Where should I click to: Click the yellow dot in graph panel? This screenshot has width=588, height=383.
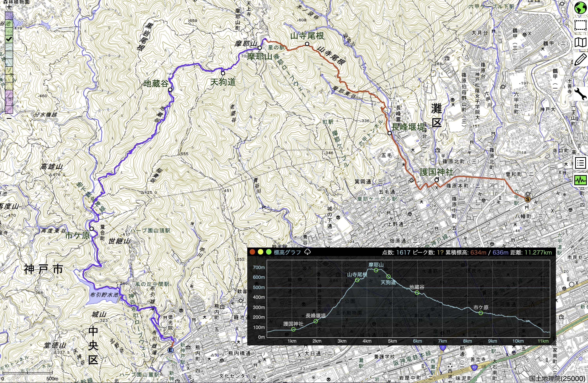(x=260, y=252)
